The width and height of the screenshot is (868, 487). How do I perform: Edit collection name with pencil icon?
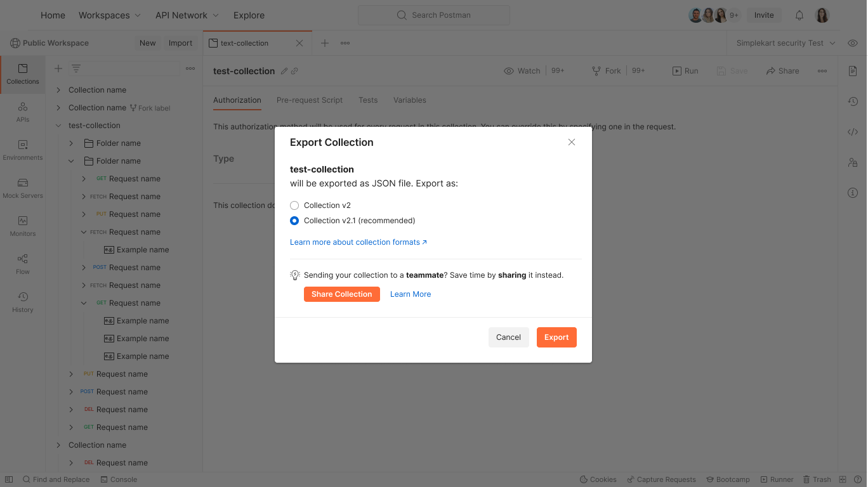(284, 71)
